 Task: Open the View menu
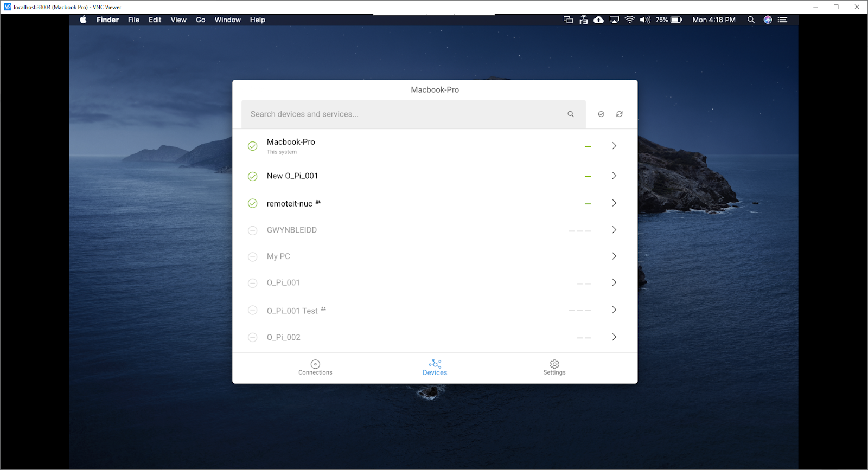178,20
